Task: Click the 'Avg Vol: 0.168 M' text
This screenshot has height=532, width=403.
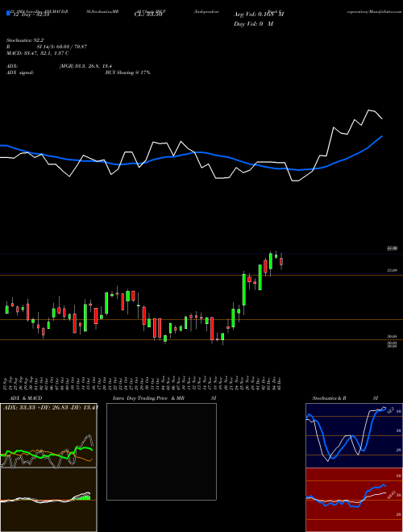Action: point(259,15)
